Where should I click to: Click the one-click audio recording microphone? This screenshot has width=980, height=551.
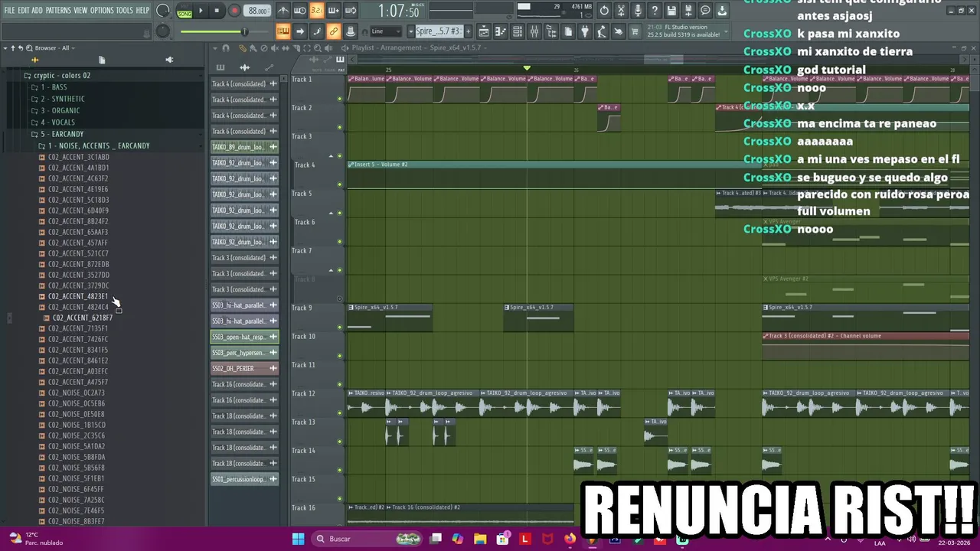[638, 11]
